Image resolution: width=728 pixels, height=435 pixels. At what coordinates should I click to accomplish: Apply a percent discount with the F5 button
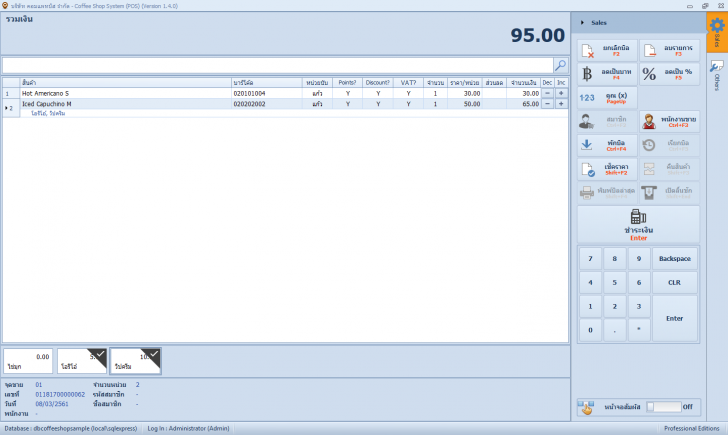pos(670,74)
